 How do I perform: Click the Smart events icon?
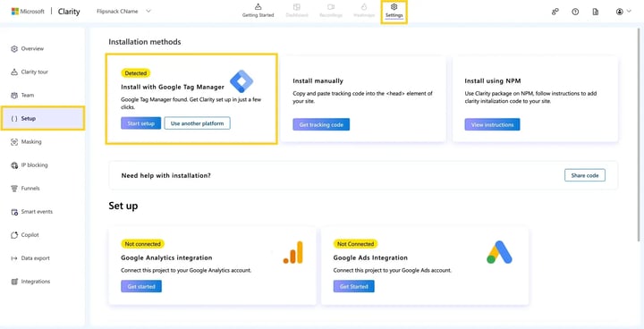pos(14,212)
